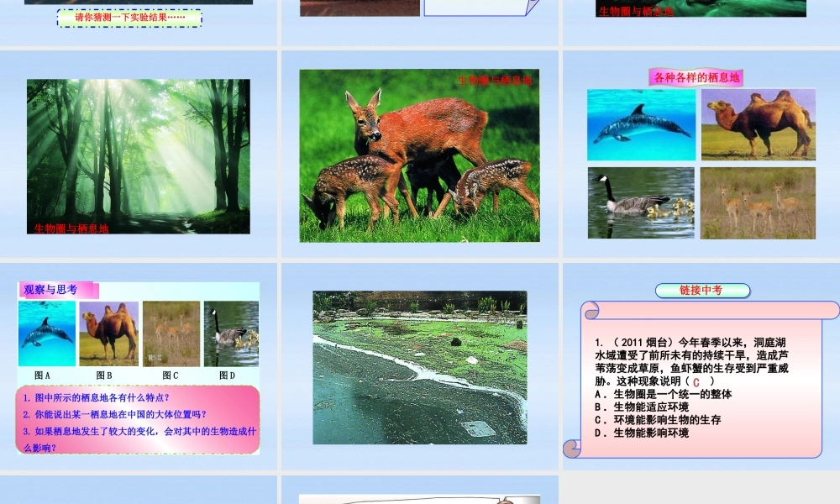Screen dimensions: 840x504
Task: Select option B 生物能适应环境
Action: tap(642, 407)
